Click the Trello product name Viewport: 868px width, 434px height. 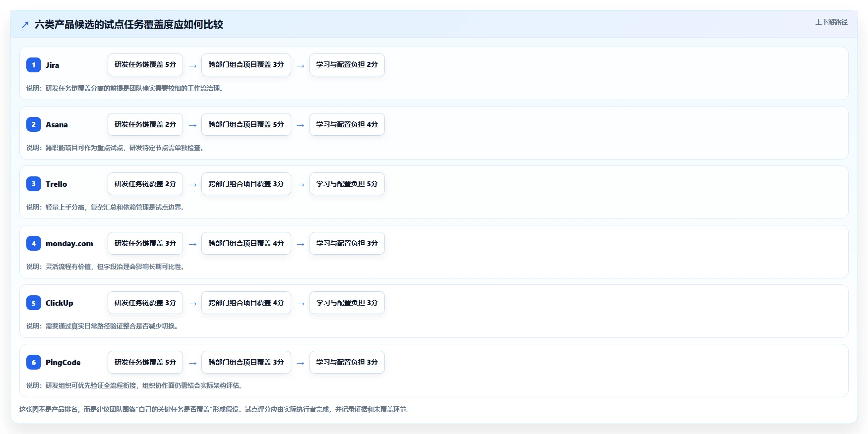point(56,184)
